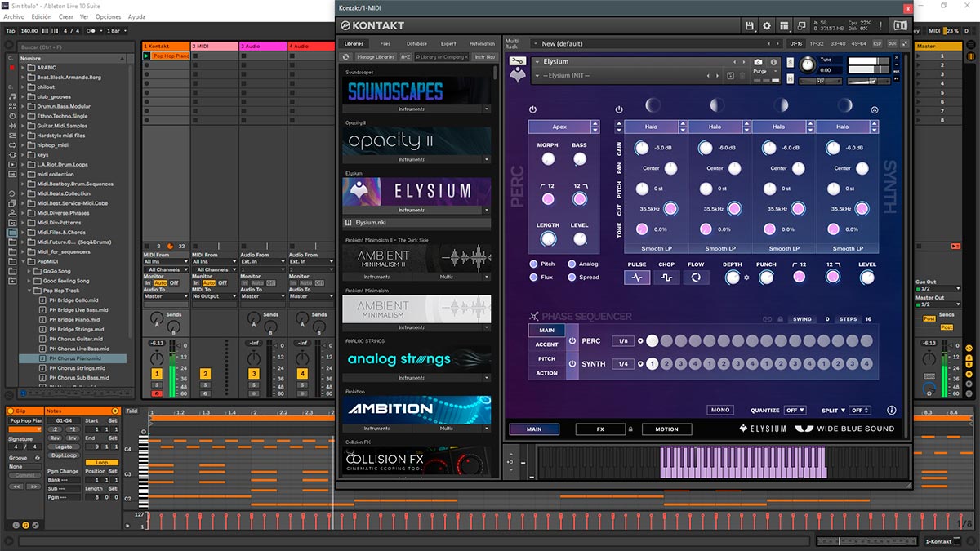980x551 pixels.
Task: Click the lock icon beside the FX tab
Action: (630, 429)
